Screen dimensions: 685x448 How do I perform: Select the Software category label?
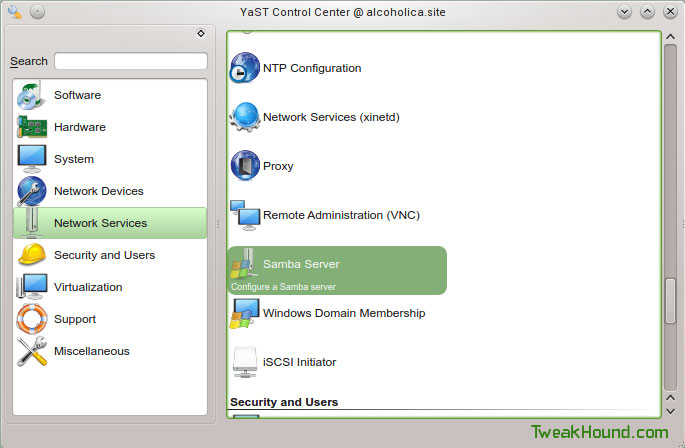[x=77, y=95]
